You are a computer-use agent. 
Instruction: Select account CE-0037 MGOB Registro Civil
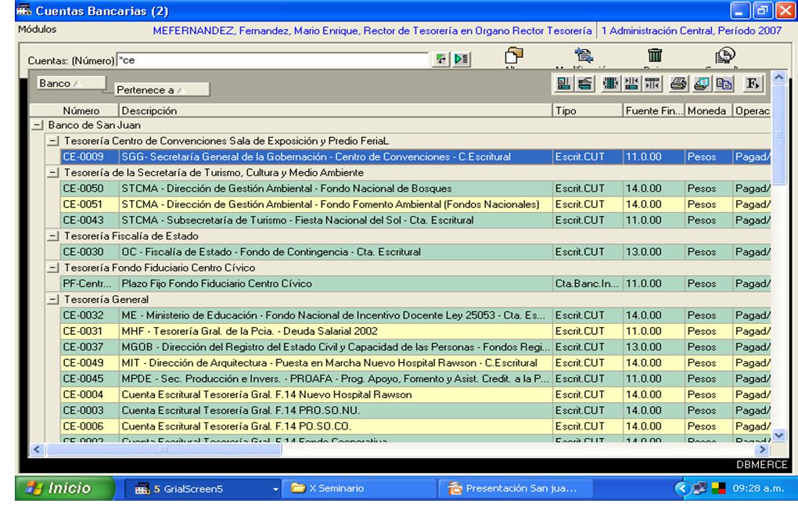point(415,347)
